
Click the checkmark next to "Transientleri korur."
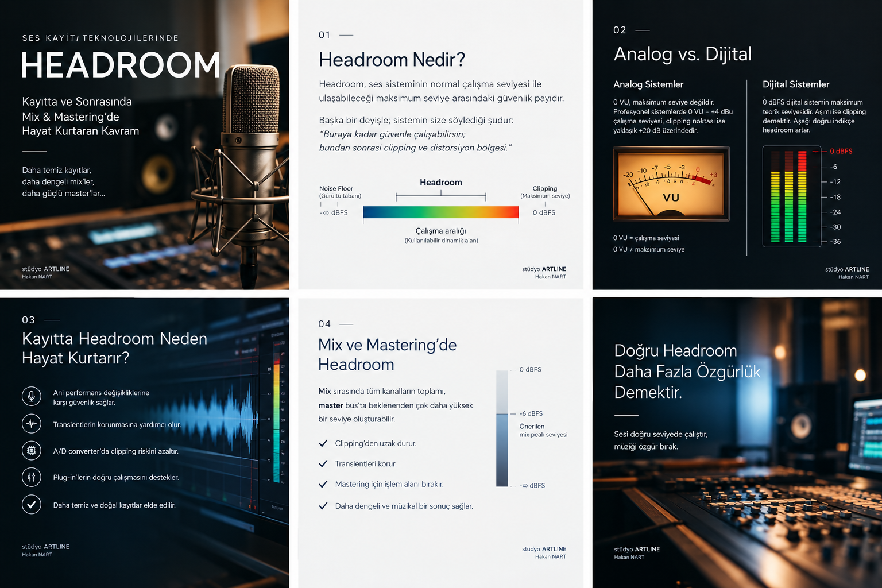(323, 463)
